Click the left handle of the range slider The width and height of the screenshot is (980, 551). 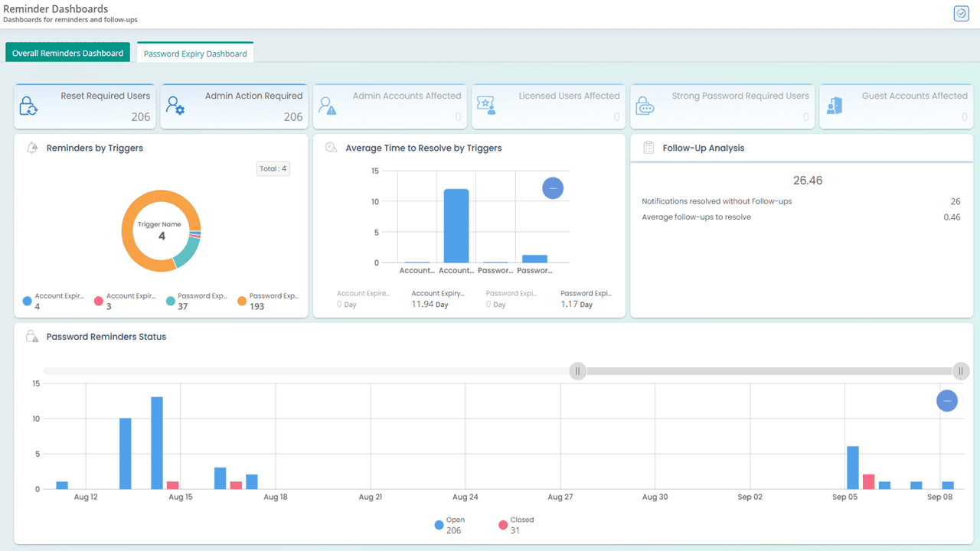tap(578, 371)
